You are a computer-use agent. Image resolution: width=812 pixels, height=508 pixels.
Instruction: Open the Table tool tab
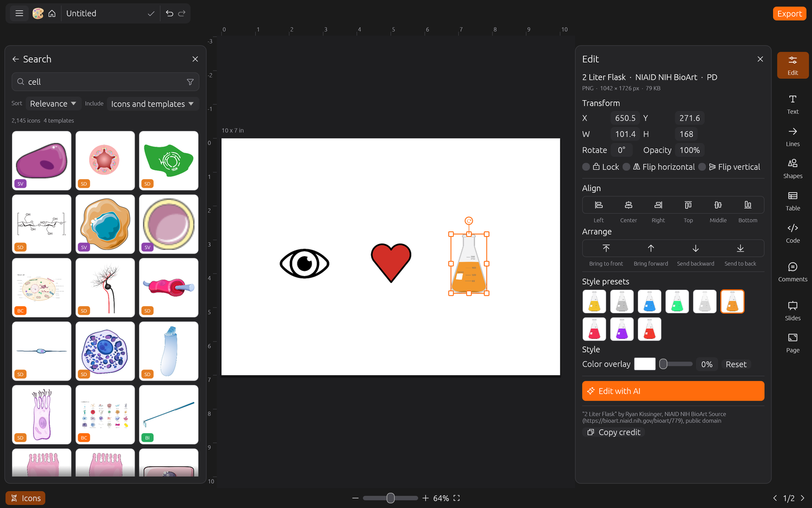tap(793, 201)
